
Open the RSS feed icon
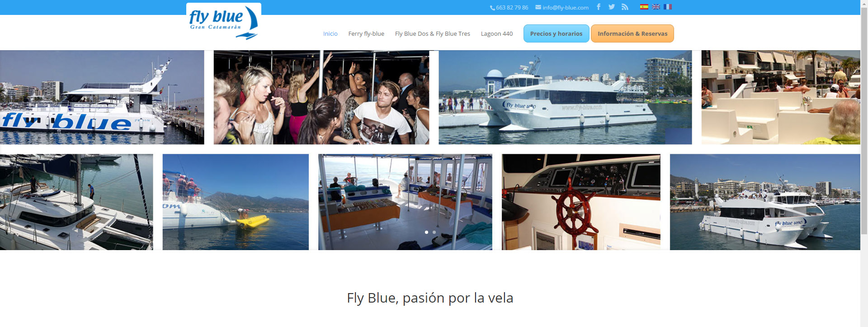(x=625, y=7)
